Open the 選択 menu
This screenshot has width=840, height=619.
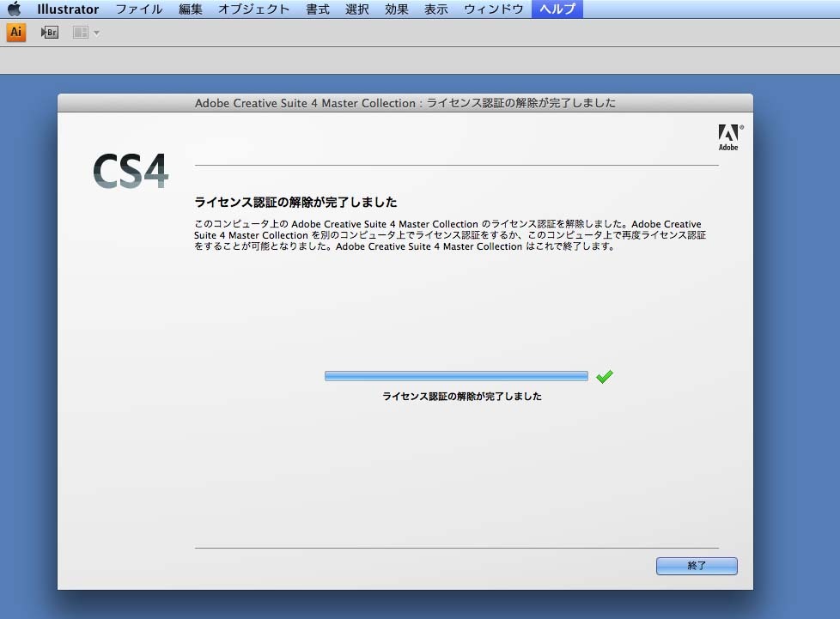coord(356,9)
